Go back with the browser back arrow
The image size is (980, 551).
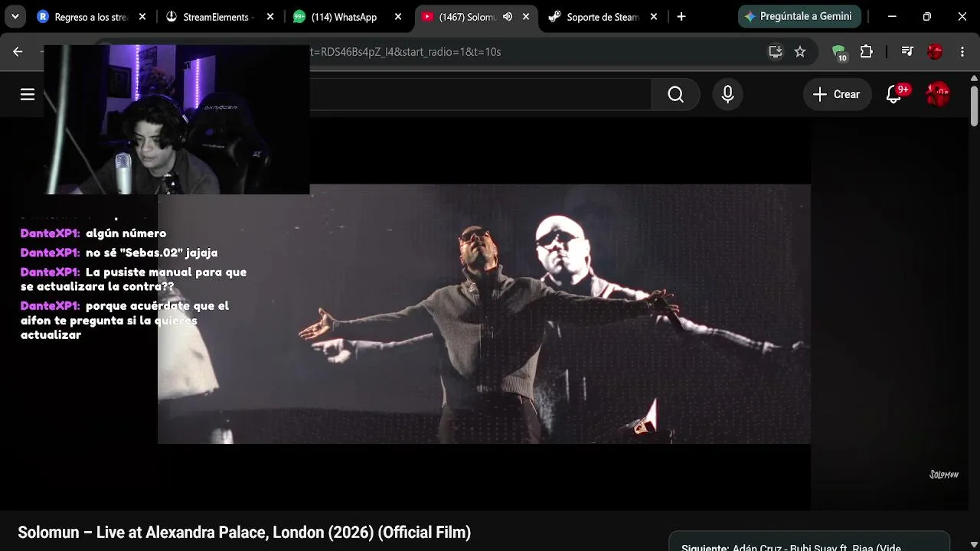tap(18, 51)
